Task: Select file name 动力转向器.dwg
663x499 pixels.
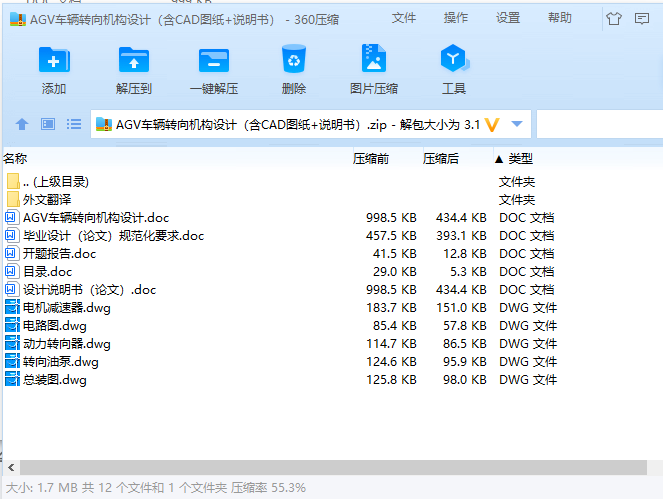Action: [66, 343]
